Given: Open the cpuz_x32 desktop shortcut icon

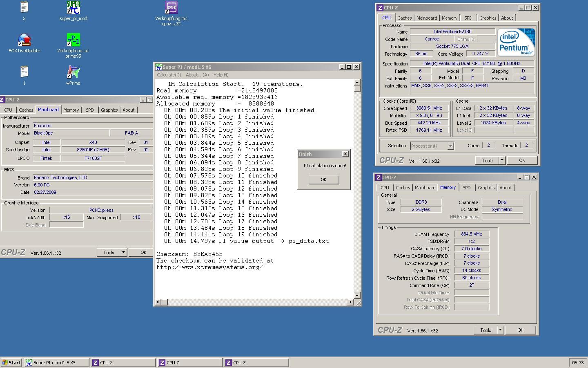Looking at the screenshot, I should 171,7.
